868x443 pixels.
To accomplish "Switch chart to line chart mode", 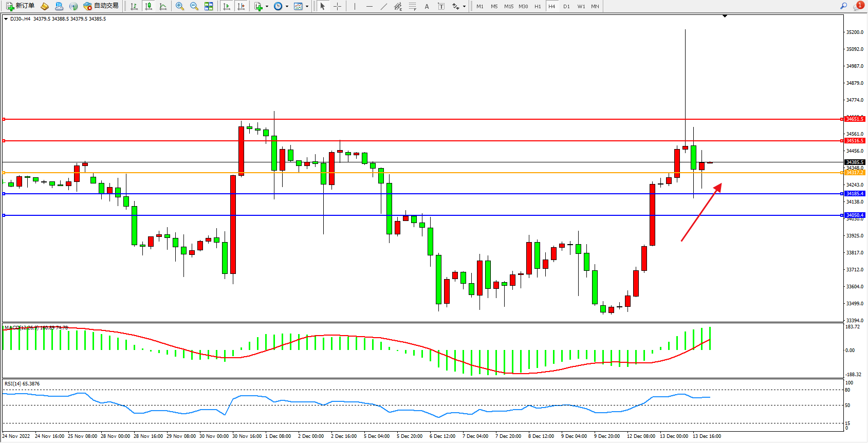I will (x=163, y=6).
